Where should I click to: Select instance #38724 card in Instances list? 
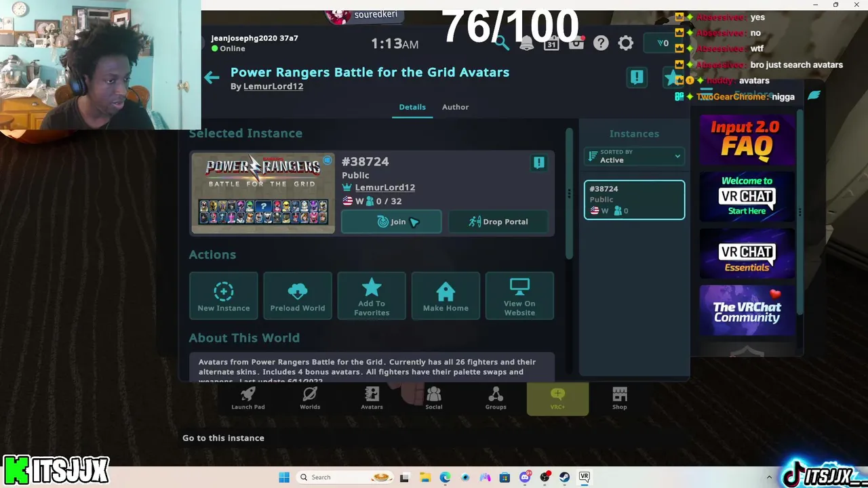(x=634, y=200)
